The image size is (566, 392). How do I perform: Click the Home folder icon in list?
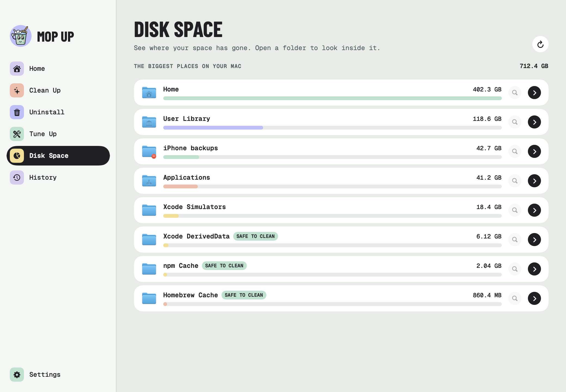tap(149, 93)
